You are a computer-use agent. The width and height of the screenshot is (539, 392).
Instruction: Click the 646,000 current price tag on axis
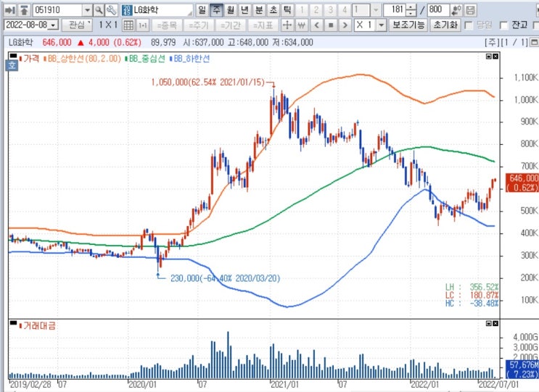tap(522, 183)
